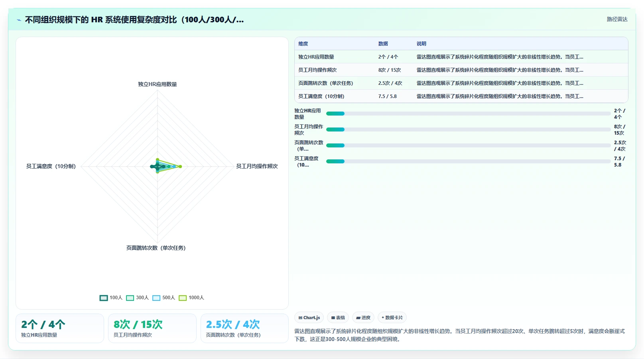644x359 pixels.
Task: Open the 2个 / 4个 data card
Action: coord(60,328)
